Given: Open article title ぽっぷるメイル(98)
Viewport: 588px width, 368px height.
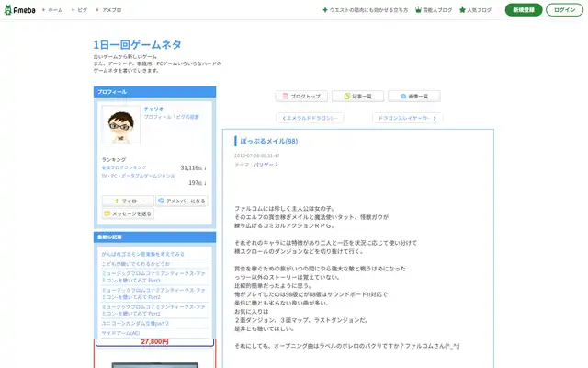Looking at the screenshot, I should click(269, 141).
